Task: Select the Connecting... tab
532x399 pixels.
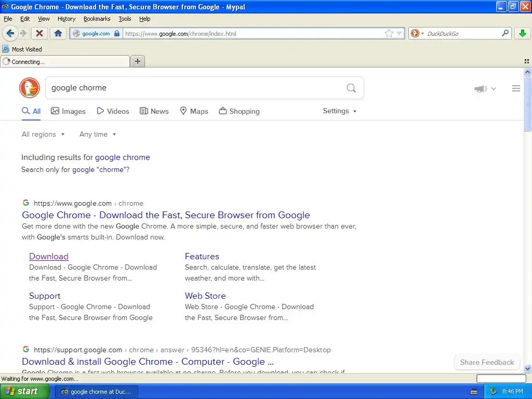Action: [x=65, y=61]
